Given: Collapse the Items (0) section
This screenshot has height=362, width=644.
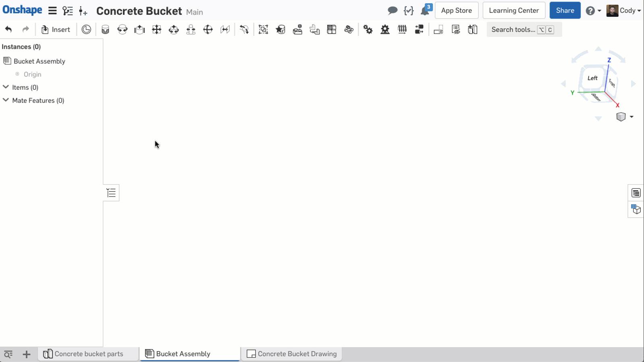Looking at the screenshot, I should [6, 87].
